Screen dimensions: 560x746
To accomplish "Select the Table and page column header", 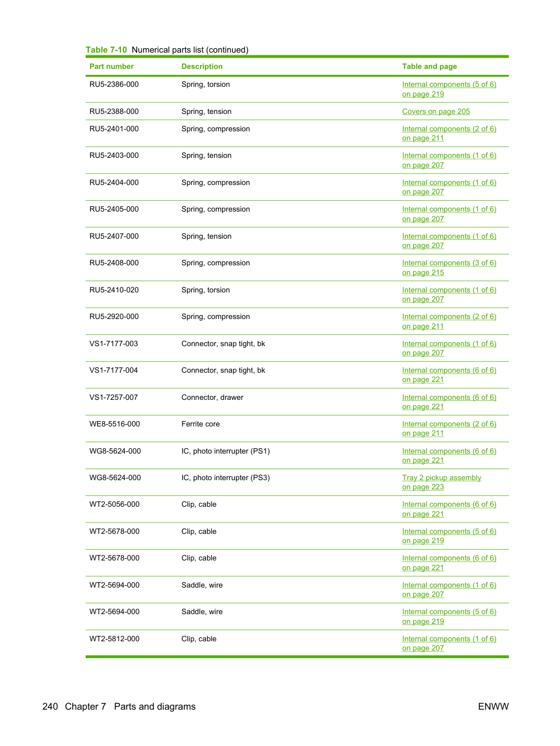I will pos(429,66).
